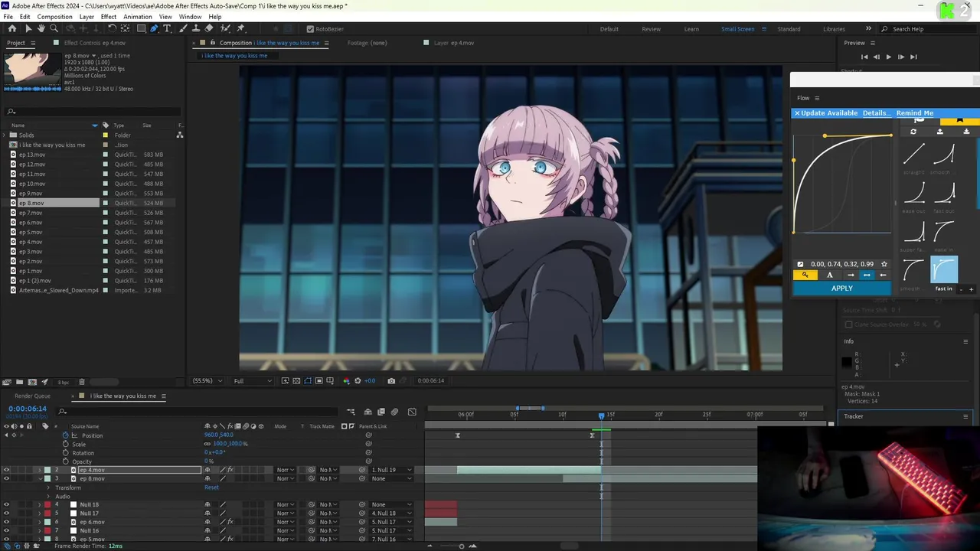The height and width of the screenshot is (551, 980).
Task: Click the Remind Me link
Action: coord(915,113)
